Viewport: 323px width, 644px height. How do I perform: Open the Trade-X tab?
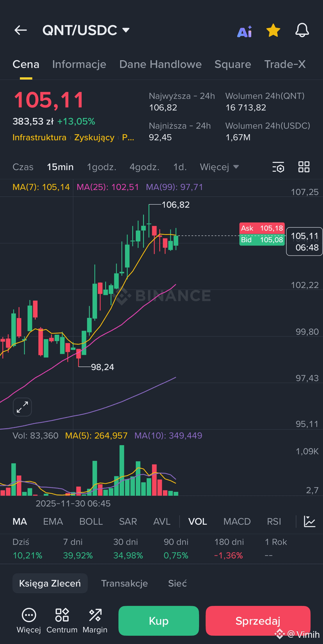(x=285, y=64)
